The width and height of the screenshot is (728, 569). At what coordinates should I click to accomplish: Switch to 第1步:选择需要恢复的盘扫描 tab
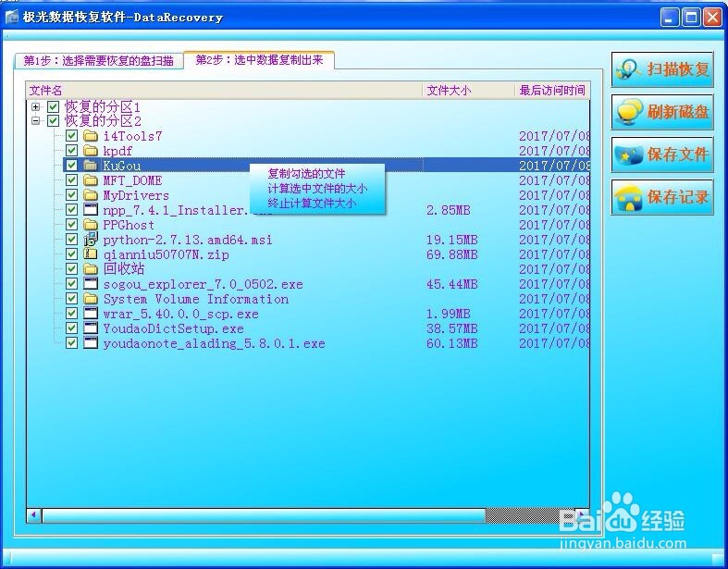coord(98,61)
